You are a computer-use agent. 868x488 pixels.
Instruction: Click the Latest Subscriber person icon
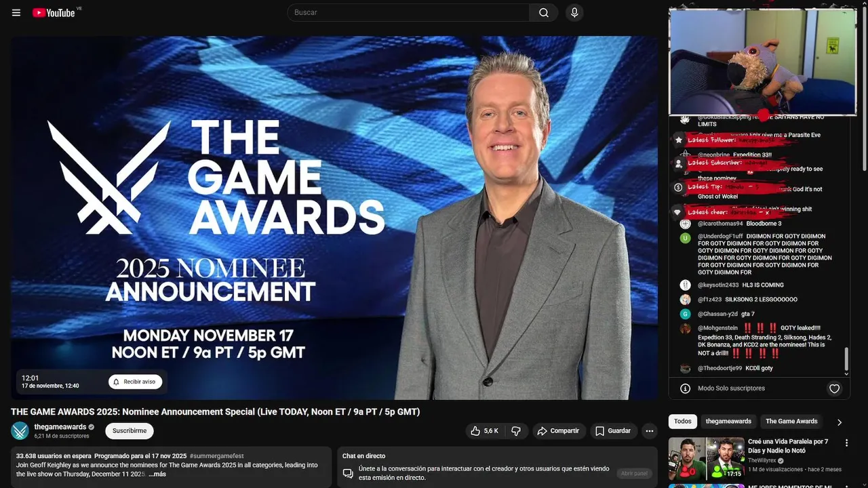[678, 163]
